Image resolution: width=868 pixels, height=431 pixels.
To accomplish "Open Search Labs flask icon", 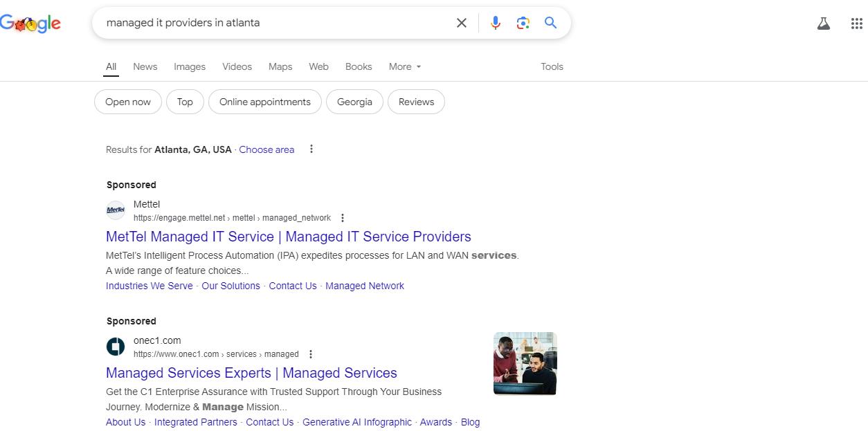I will point(823,24).
